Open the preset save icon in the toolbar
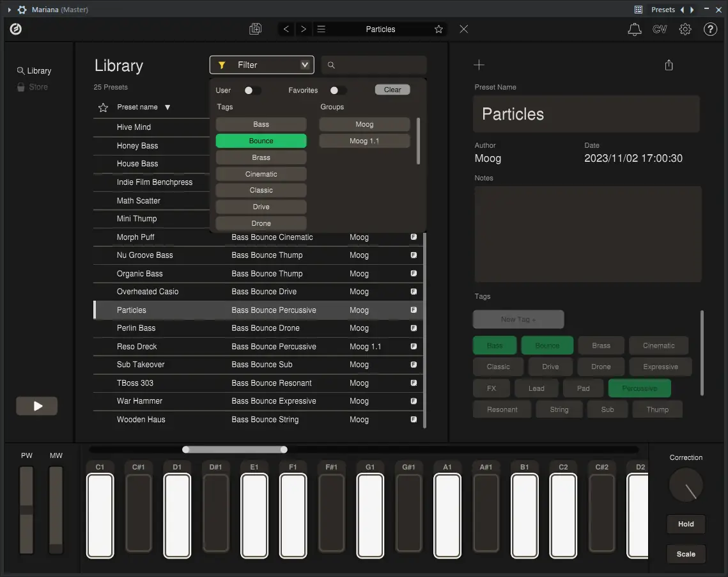 click(x=255, y=29)
